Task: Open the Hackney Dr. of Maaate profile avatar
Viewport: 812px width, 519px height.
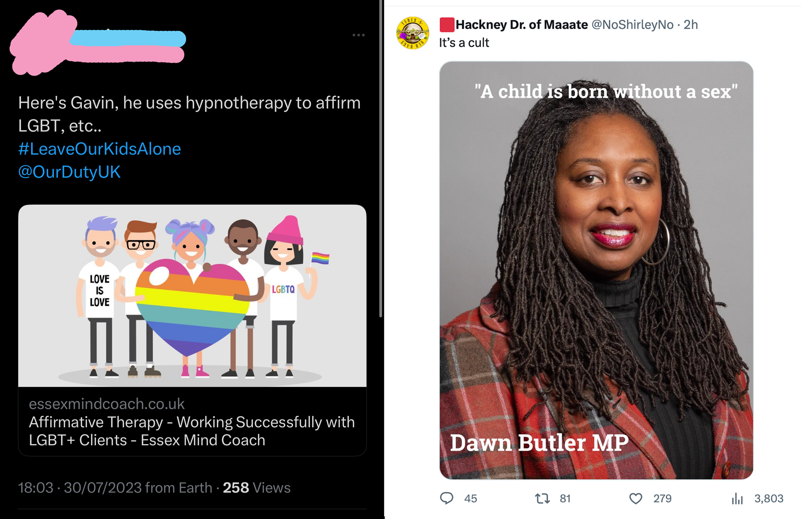Action: [412, 33]
